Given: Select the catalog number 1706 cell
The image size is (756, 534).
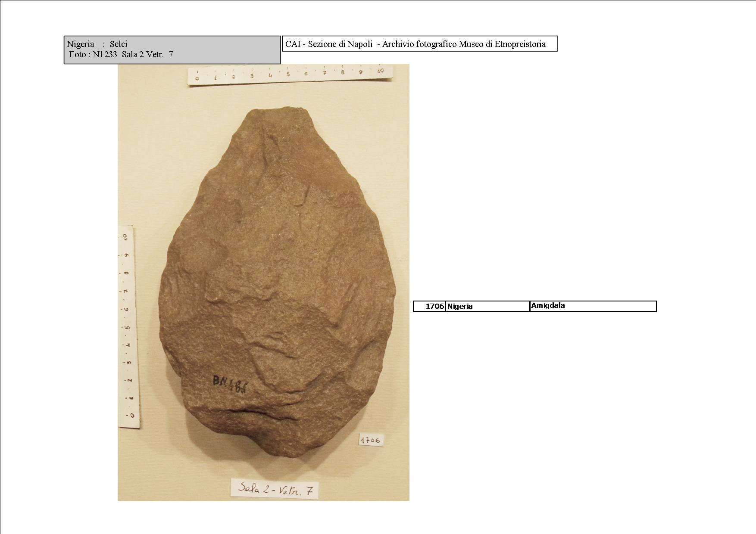Looking at the screenshot, I should [x=429, y=306].
